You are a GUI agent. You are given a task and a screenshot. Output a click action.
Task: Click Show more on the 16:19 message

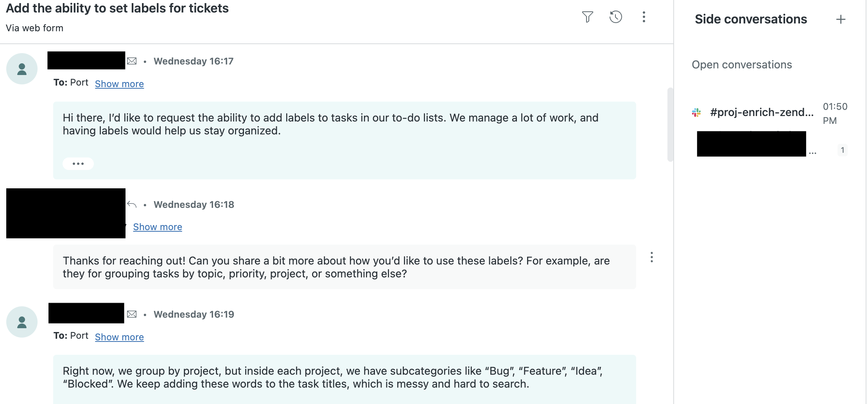[119, 337]
